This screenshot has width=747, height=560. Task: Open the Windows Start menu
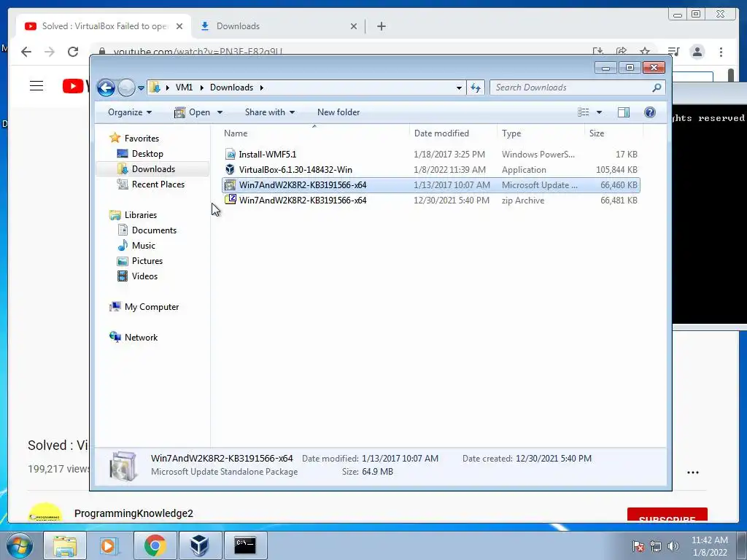pos(19,545)
